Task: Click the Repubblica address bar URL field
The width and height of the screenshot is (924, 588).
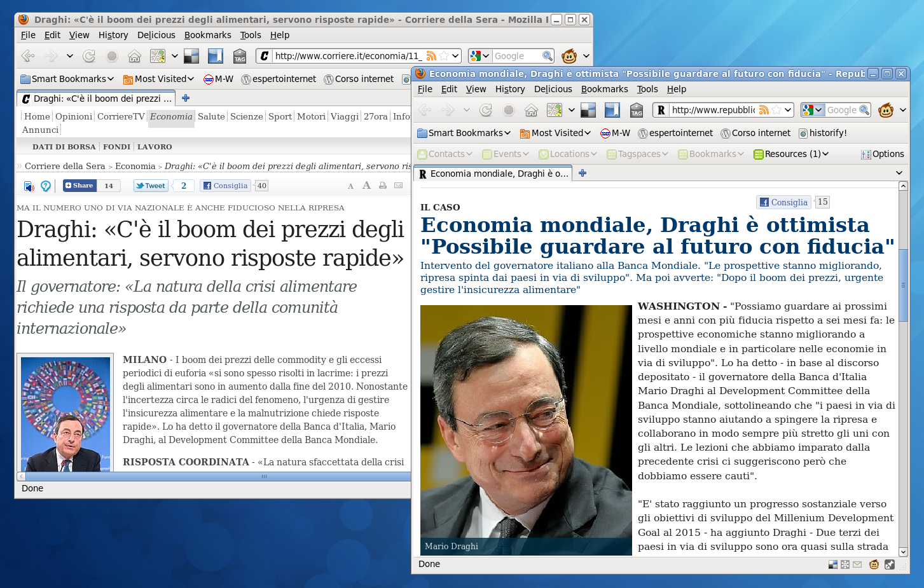Action: [712, 110]
